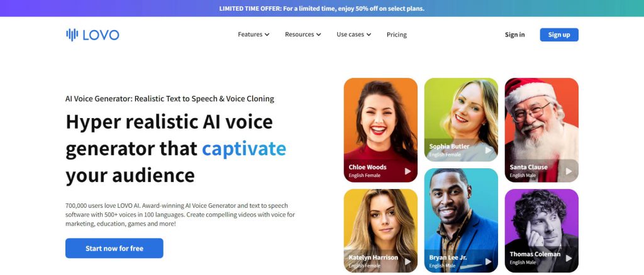The image size is (644, 275).
Task: Open the Resources dropdown menu
Action: pyautogui.click(x=303, y=35)
